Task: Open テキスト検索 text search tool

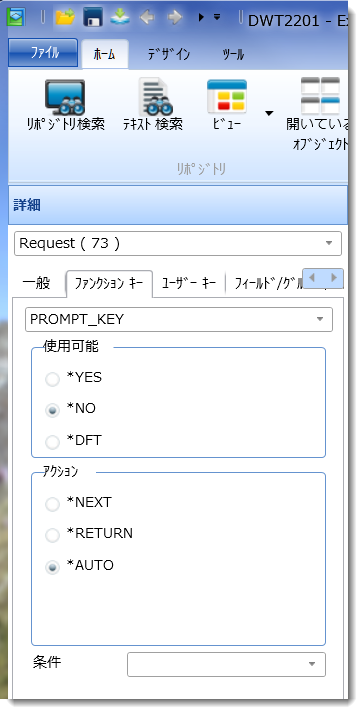Action: pyautogui.click(x=153, y=105)
